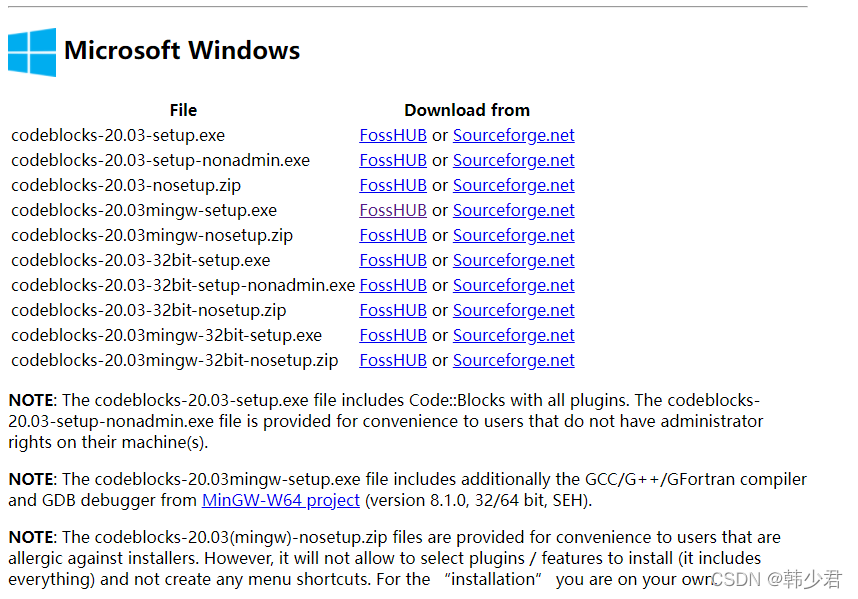Open FossHUB link for codeblocks-20.03-setup.exe
Screen dimensions: 858x599
point(393,135)
